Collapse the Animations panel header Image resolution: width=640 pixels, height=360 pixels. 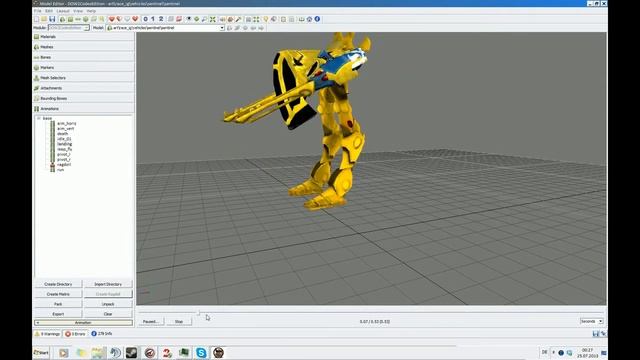click(83, 109)
